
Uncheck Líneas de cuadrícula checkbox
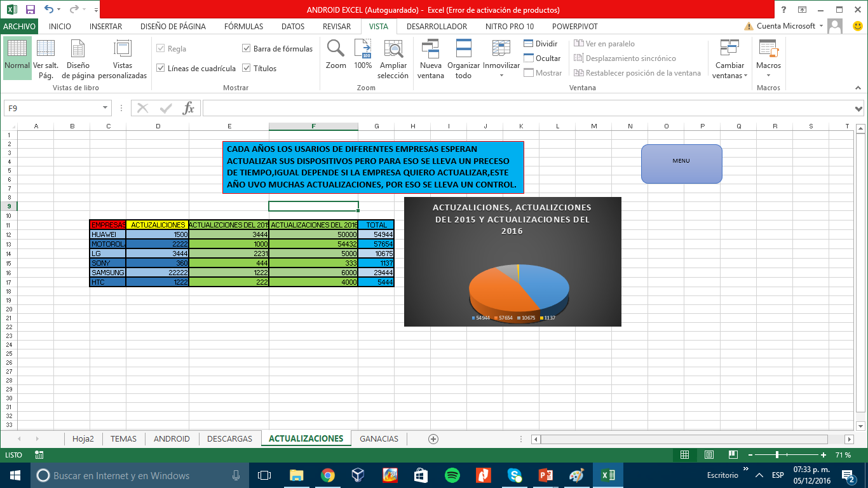pos(161,69)
